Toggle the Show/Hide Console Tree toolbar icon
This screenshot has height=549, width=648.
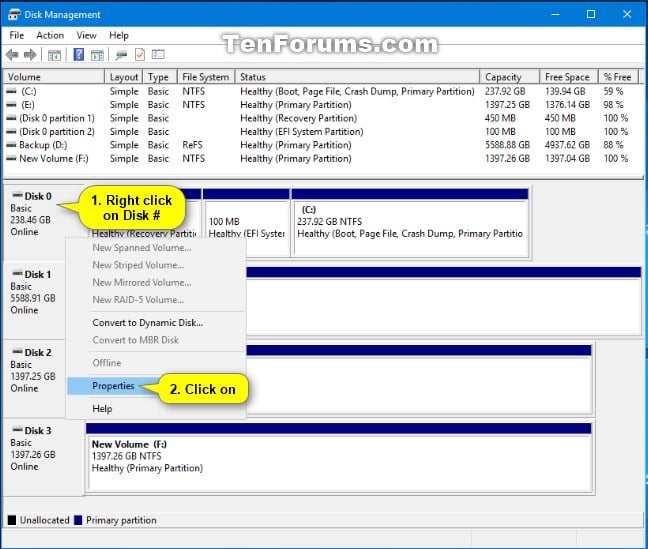pos(54,55)
